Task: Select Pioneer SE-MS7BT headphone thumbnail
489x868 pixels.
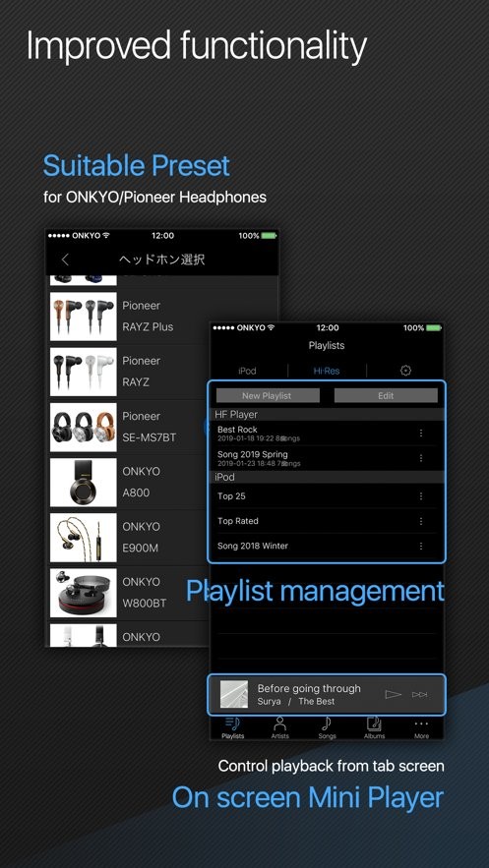Action: tap(83, 427)
